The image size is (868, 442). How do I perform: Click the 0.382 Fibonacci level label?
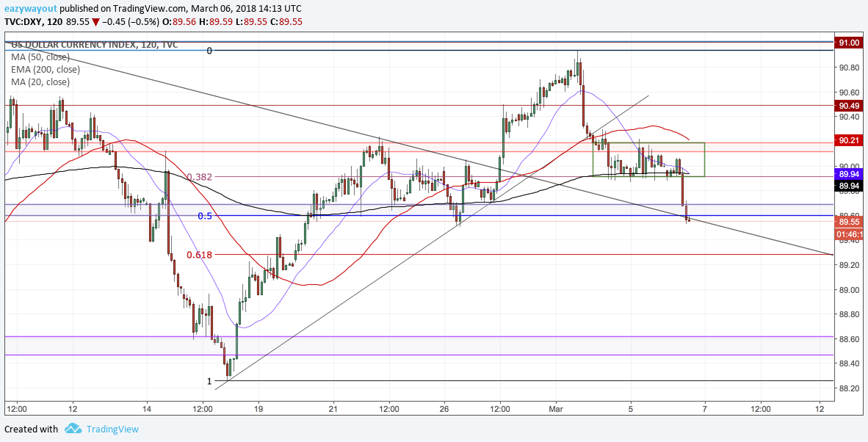(199, 178)
